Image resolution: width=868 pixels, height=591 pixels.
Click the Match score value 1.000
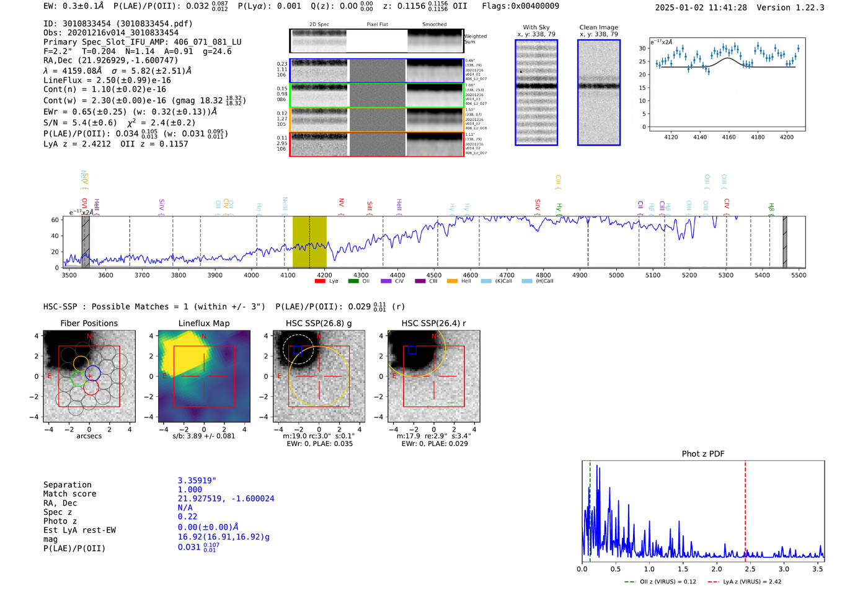pyautogui.click(x=190, y=489)
